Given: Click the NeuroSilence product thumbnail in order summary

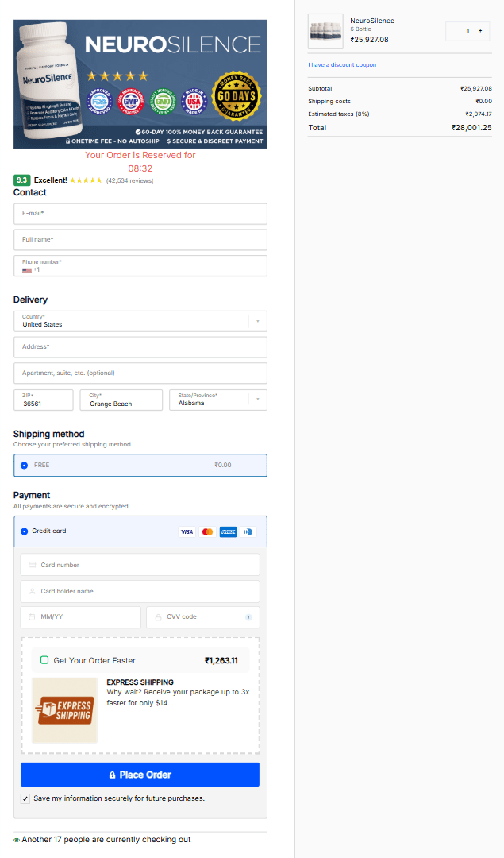Looking at the screenshot, I should 325,31.
